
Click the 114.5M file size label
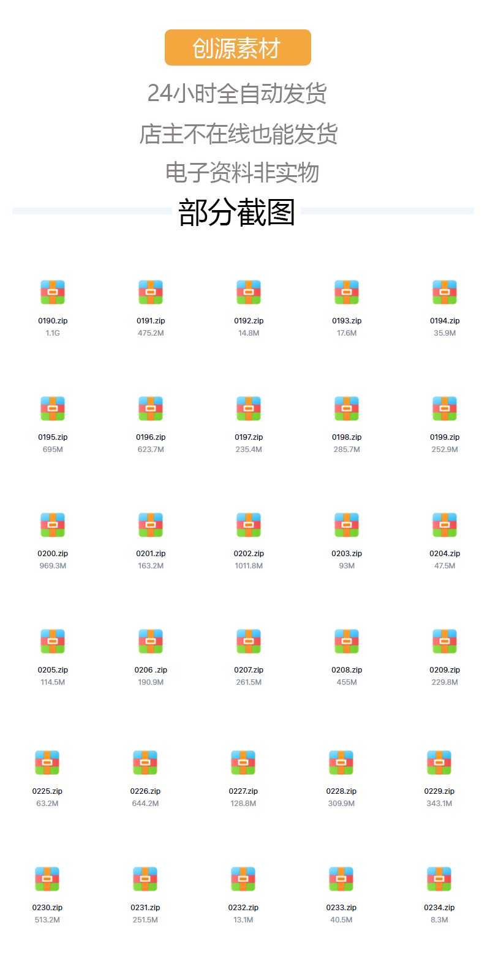[x=53, y=682]
